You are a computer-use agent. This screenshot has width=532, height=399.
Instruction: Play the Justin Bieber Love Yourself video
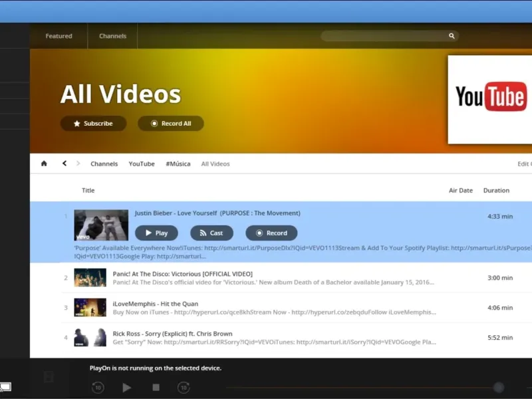(x=156, y=233)
